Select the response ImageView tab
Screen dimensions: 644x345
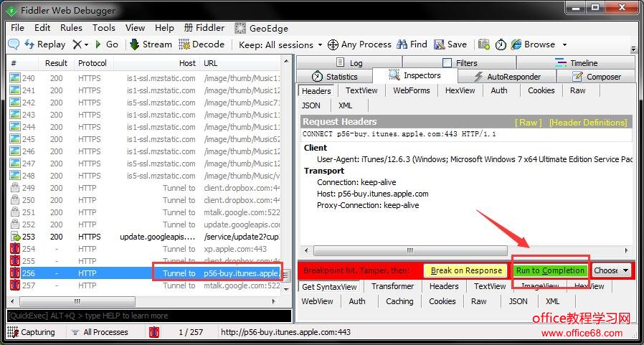pos(540,286)
